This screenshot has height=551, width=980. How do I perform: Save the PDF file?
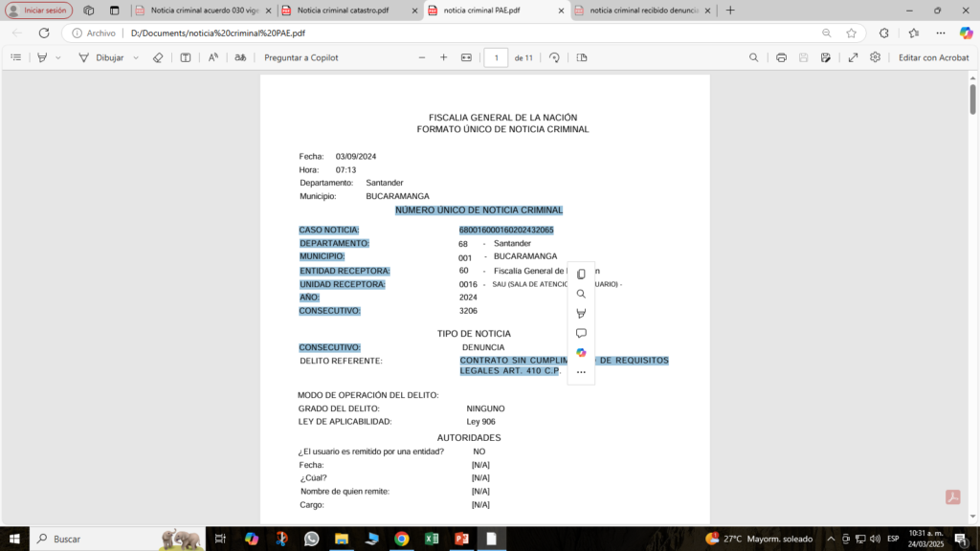click(804, 57)
